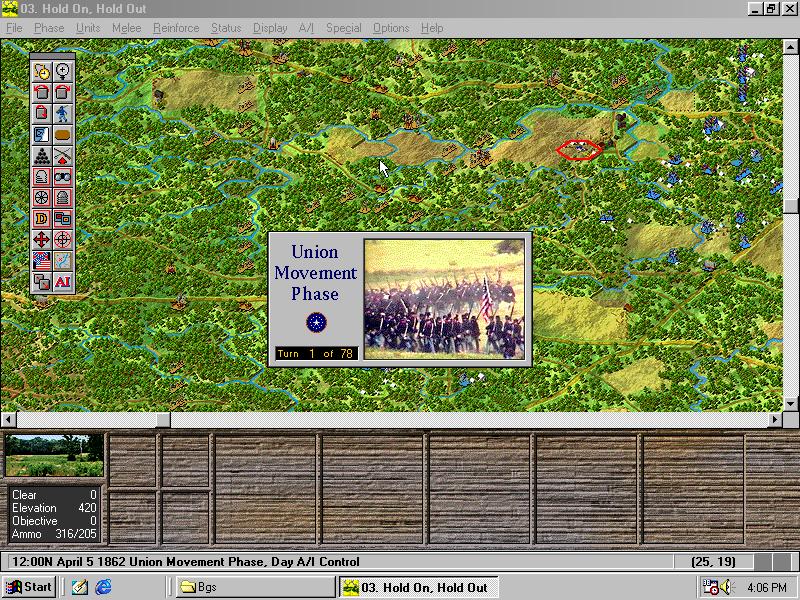
Task: Click the Windows Start button
Action: (x=29, y=587)
